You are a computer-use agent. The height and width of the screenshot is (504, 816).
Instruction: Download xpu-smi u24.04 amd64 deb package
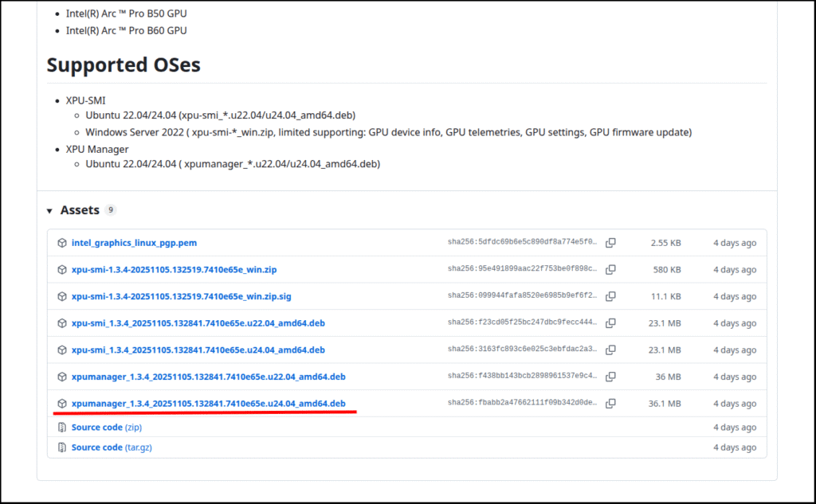tap(198, 350)
